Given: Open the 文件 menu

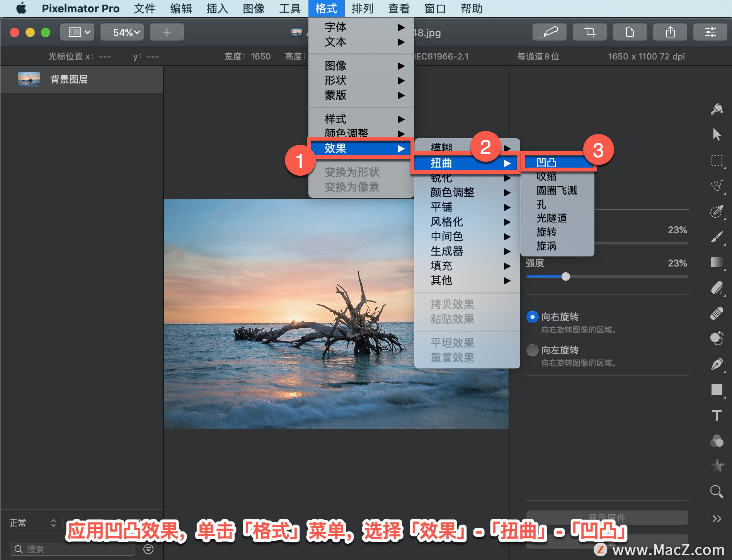Looking at the screenshot, I should [145, 8].
